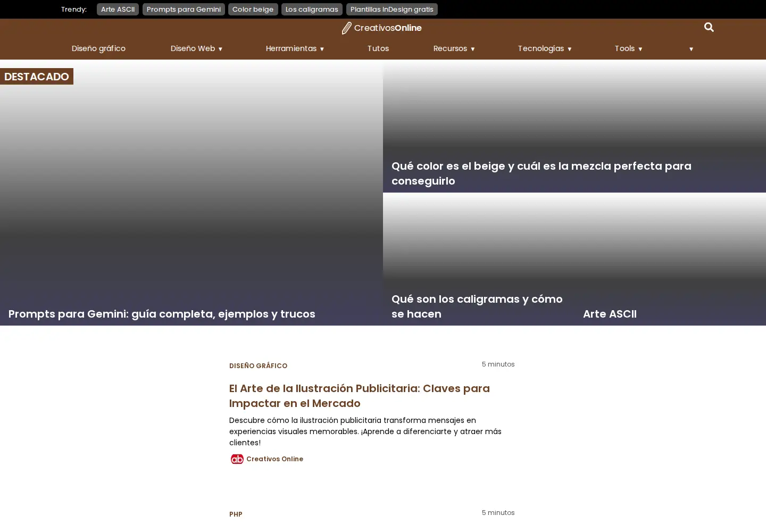Open the CreativosOnline home link text
The width and height of the screenshot is (766, 532).
pos(388,28)
